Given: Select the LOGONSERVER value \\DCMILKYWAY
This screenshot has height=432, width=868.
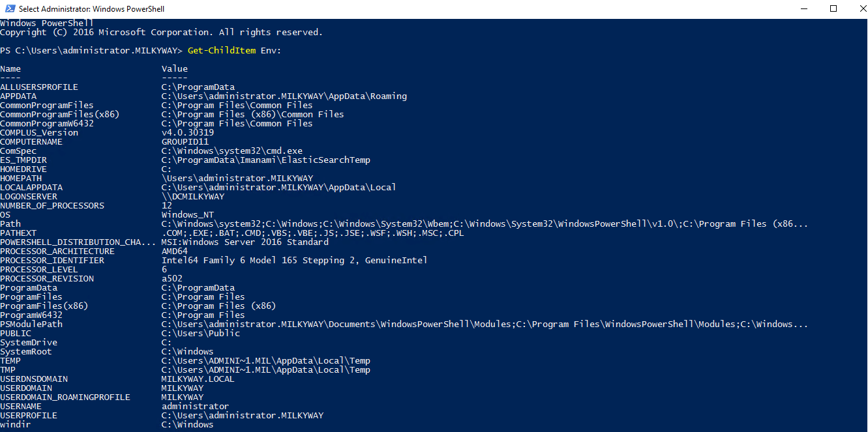Looking at the screenshot, I should click(193, 196).
